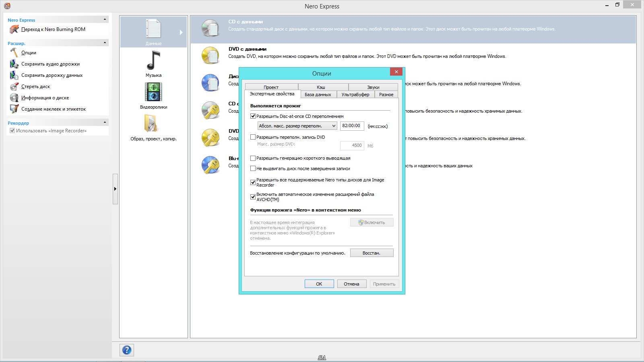Switch to the УльтраБуфер tab
The height and width of the screenshot is (362, 644).
pos(355,95)
